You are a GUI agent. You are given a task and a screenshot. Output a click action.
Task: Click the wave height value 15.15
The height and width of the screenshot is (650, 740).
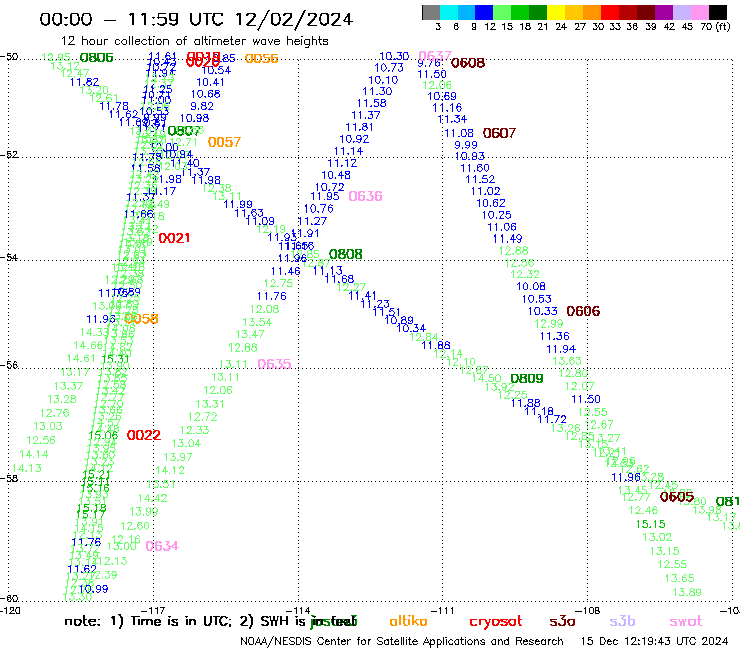coord(650,524)
